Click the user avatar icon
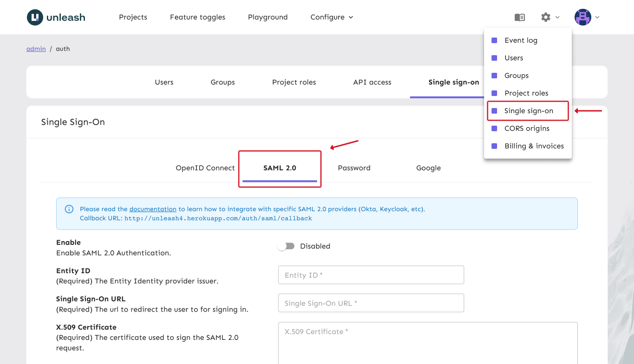The height and width of the screenshot is (364, 634). click(582, 17)
